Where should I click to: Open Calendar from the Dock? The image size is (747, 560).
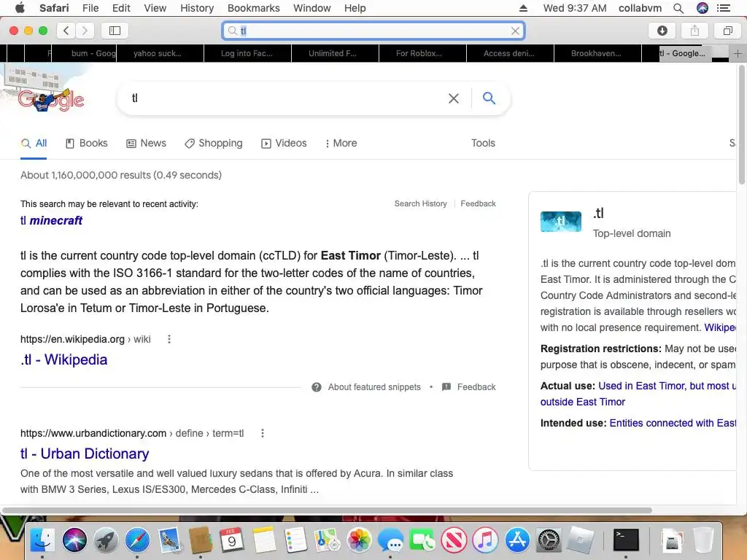(x=231, y=540)
